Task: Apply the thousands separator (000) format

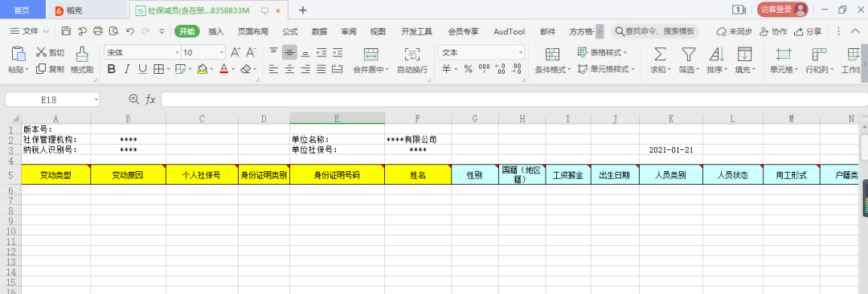Action: pyautogui.click(x=485, y=69)
